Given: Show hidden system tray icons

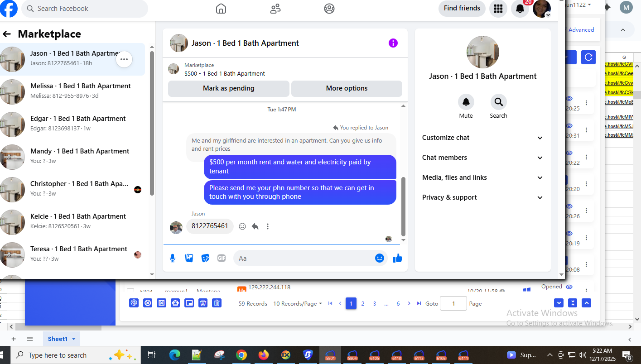Looking at the screenshot, I should pyautogui.click(x=549, y=355).
